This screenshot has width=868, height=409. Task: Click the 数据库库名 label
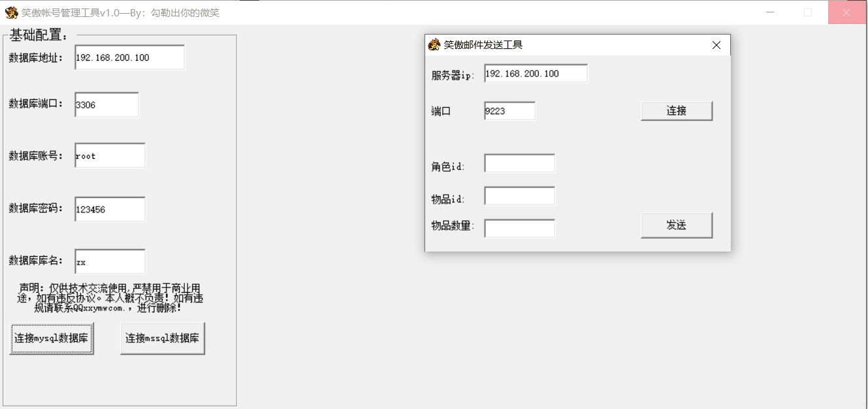36,261
